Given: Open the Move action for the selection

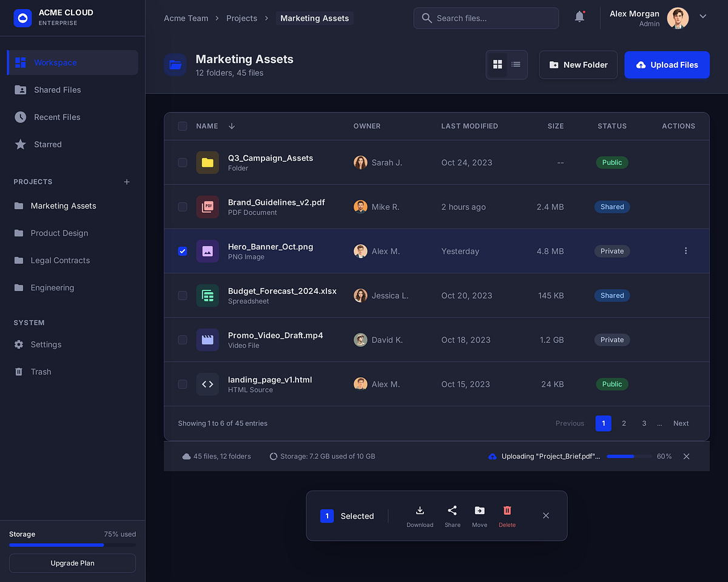Looking at the screenshot, I should [479, 511].
